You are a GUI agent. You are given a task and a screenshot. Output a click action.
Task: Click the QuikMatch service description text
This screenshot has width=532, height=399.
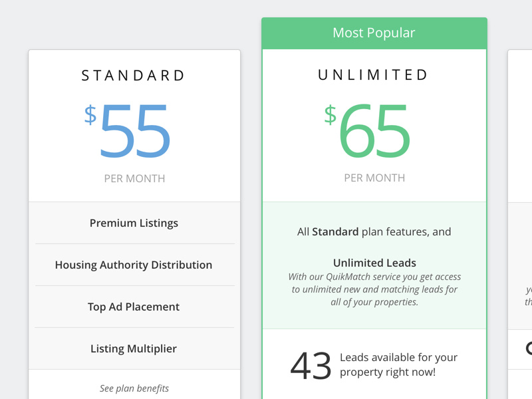(374, 289)
